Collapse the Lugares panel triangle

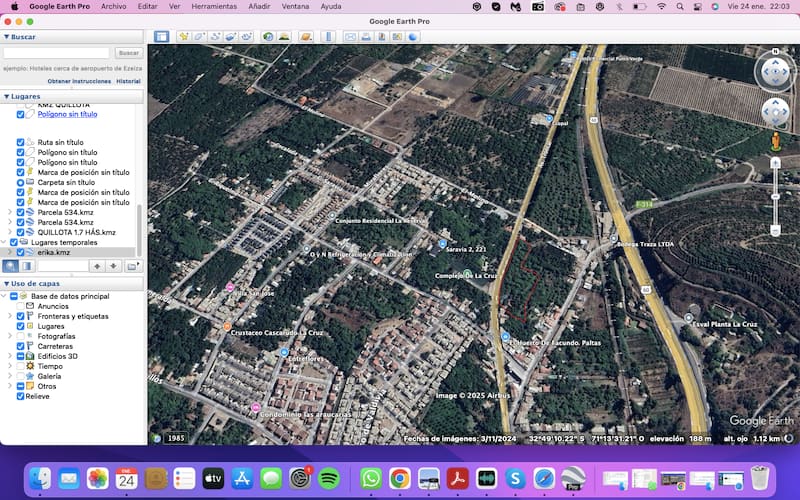(x=7, y=96)
